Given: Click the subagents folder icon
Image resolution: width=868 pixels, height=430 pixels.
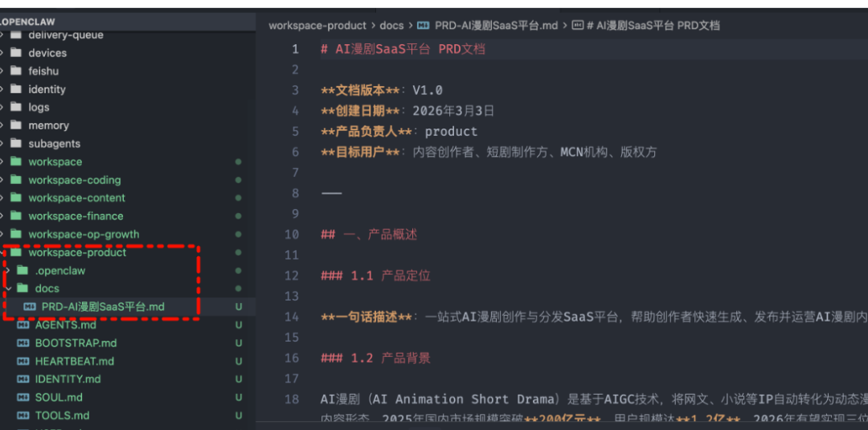Looking at the screenshot, I should (16, 143).
